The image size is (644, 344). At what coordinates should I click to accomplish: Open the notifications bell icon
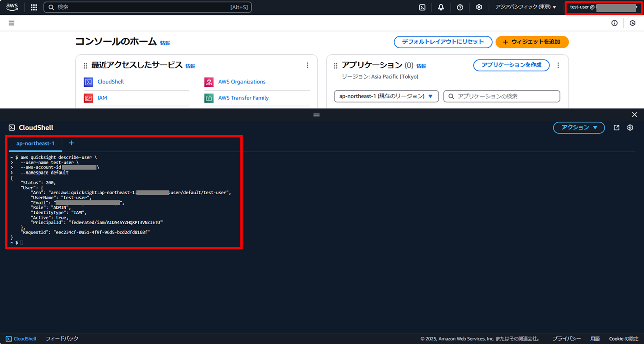pyautogui.click(x=441, y=7)
